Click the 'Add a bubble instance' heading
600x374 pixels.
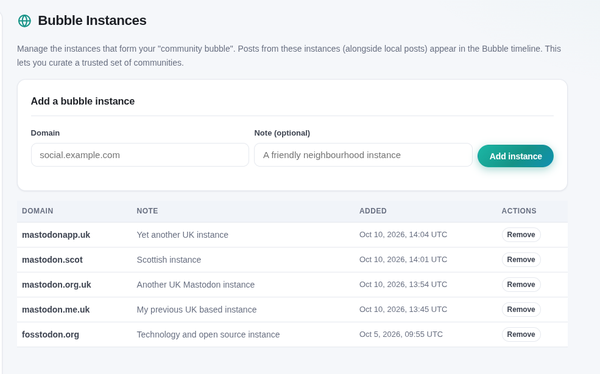pos(83,101)
